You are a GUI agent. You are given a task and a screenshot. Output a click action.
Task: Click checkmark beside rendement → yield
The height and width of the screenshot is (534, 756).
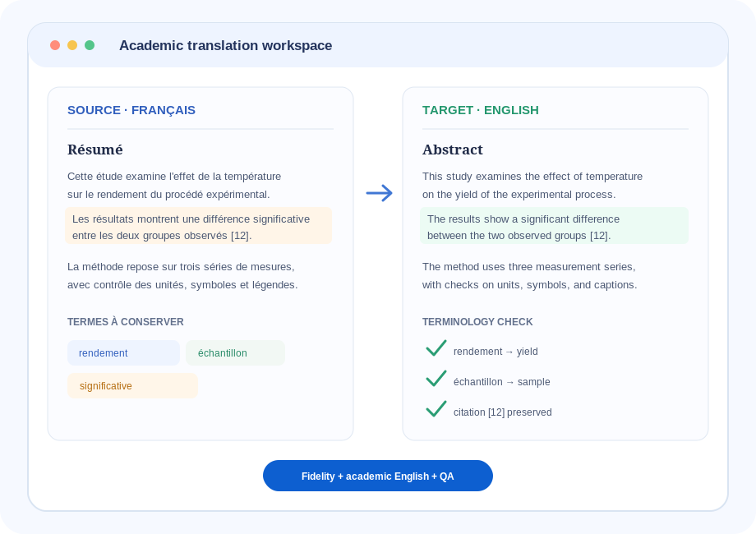(x=436, y=348)
